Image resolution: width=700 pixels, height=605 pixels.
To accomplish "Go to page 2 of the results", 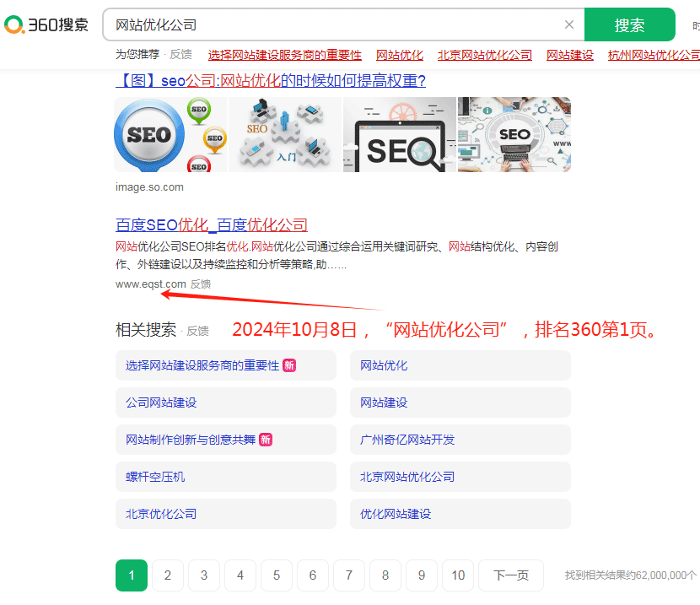I will [x=167, y=575].
